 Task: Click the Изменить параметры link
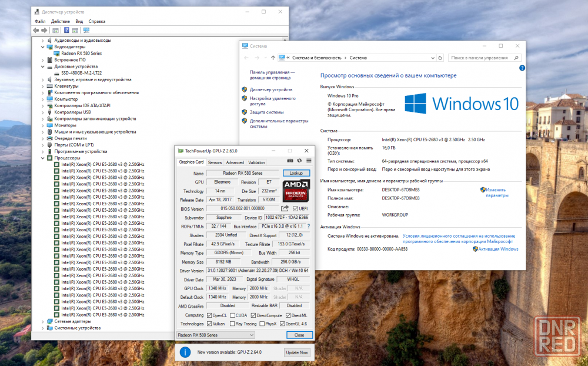497,192
